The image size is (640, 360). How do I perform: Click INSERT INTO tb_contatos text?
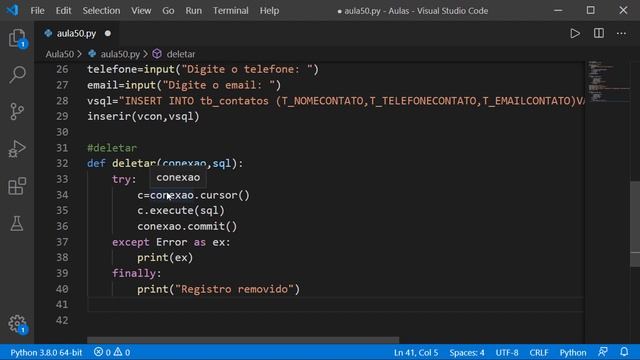click(197, 101)
